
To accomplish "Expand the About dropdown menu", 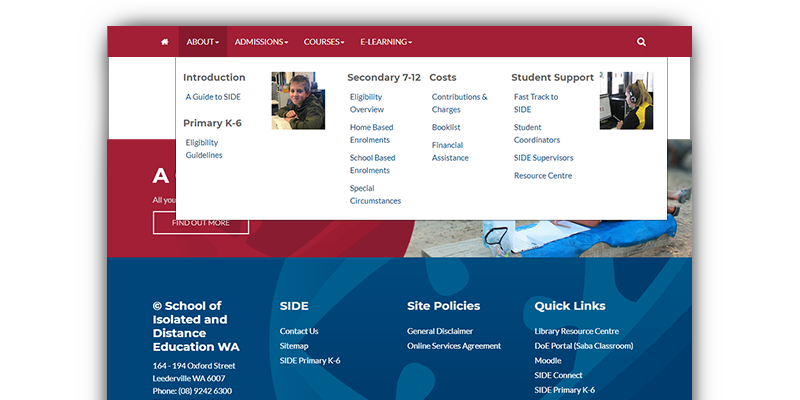I will pyautogui.click(x=203, y=42).
